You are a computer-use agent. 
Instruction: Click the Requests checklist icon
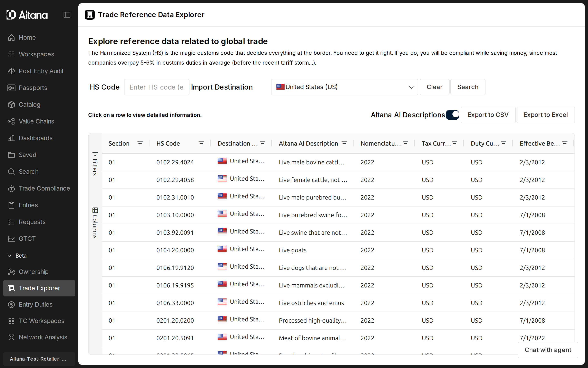point(11,222)
